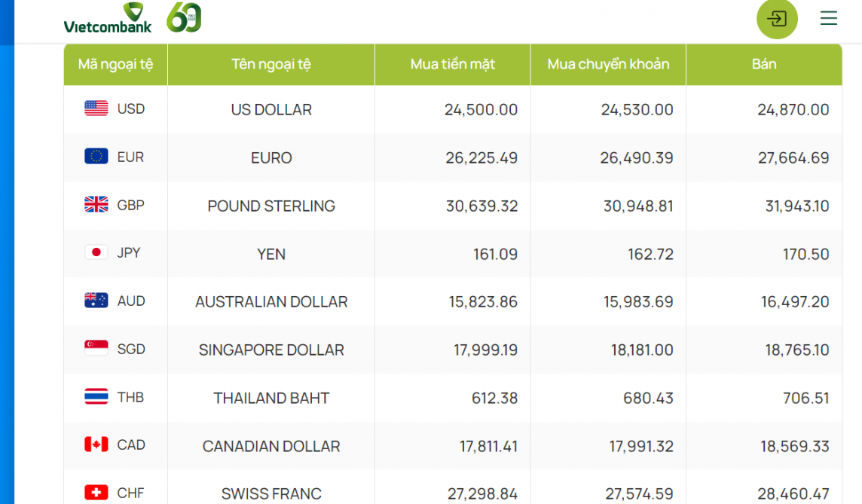Image resolution: width=862 pixels, height=504 pixels.
Task: Click the 'Tên ngoại tệ' column header
Action: [271, 64]
